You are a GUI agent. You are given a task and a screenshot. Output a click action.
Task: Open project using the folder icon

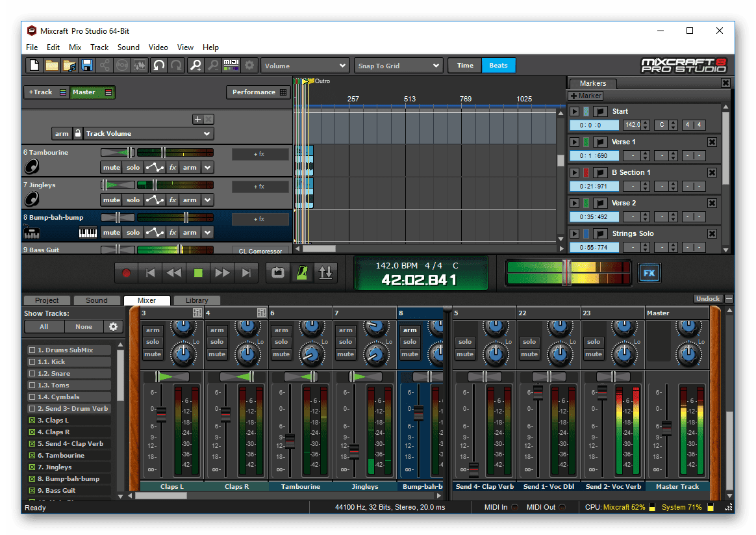click(51, 66)
